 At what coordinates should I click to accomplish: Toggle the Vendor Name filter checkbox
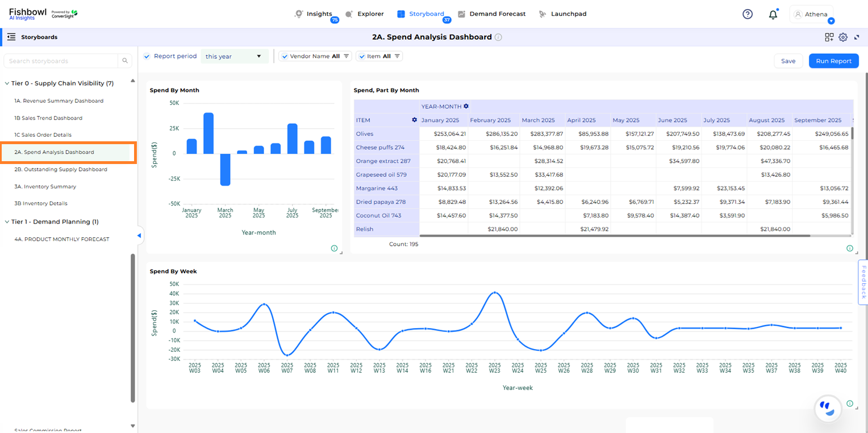(x=283, y=57)
